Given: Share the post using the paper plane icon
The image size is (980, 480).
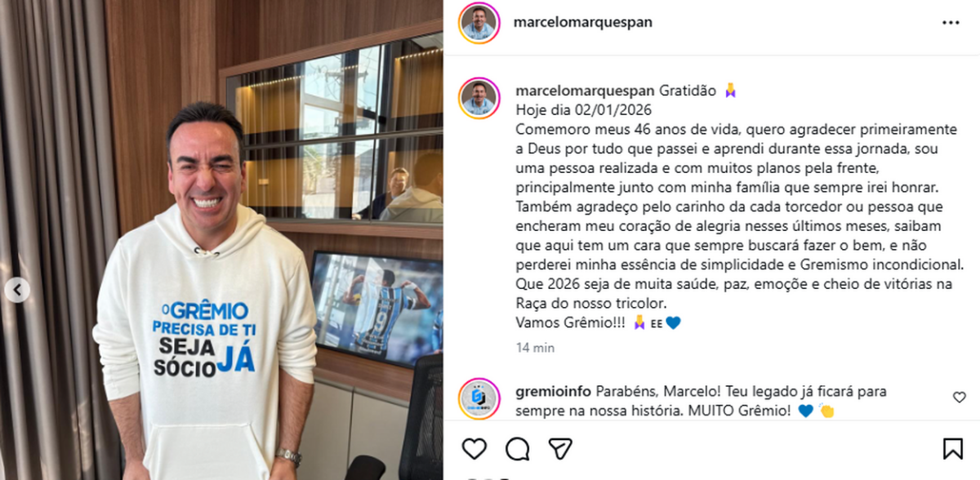Looking at the screenshot, I should 560,448.
